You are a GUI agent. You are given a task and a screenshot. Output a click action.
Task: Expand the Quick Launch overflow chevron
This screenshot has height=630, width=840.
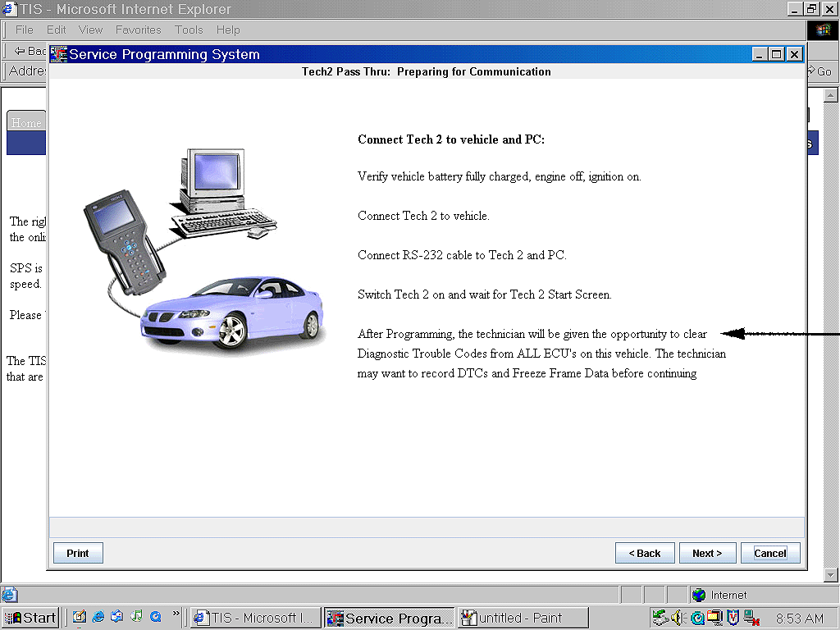176,614
